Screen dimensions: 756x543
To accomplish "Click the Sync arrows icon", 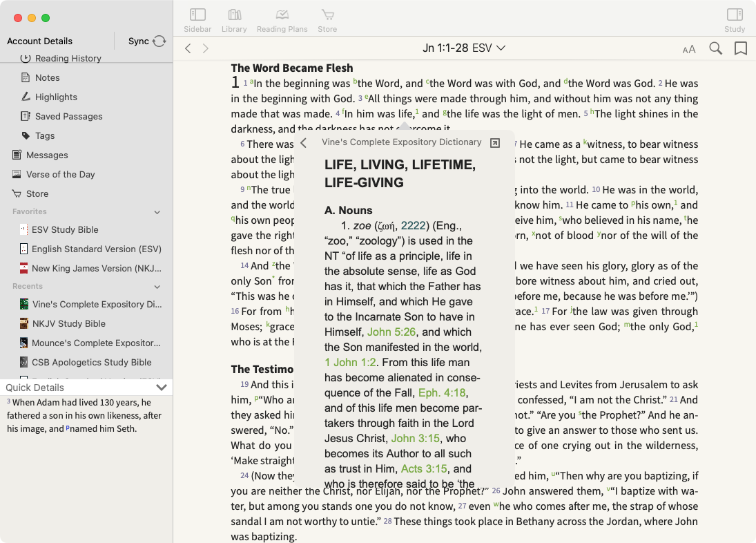I will [x=159, y=41].
